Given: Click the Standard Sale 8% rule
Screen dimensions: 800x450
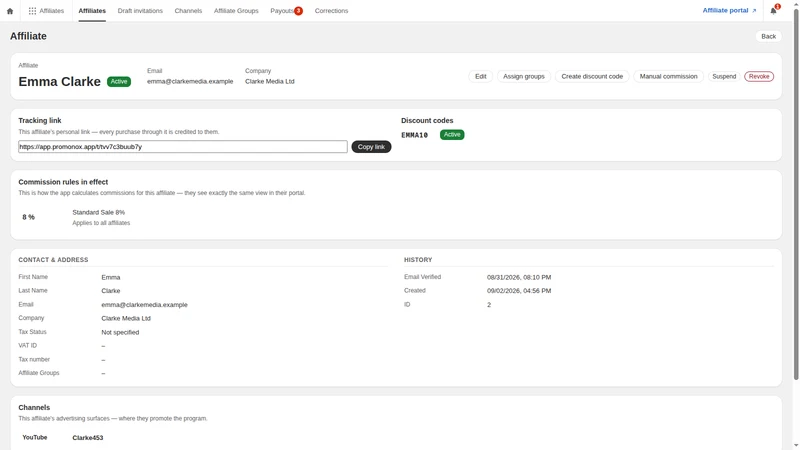Looking at the screenshot, I should point(98,212).
